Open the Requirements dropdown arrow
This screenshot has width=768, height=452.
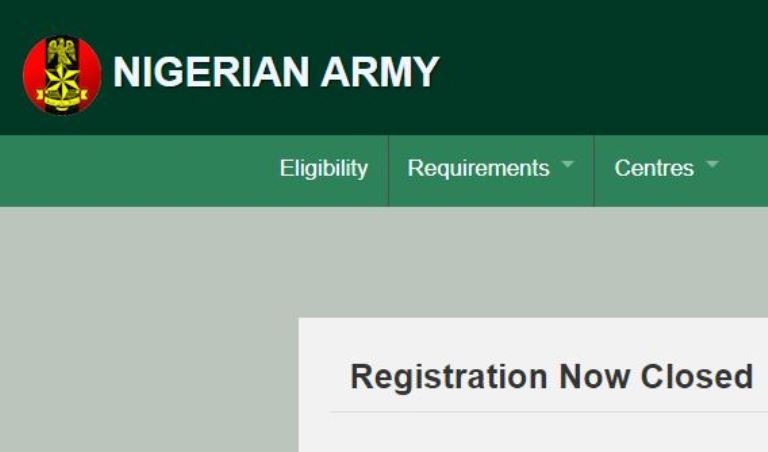(x=567, y=164)
